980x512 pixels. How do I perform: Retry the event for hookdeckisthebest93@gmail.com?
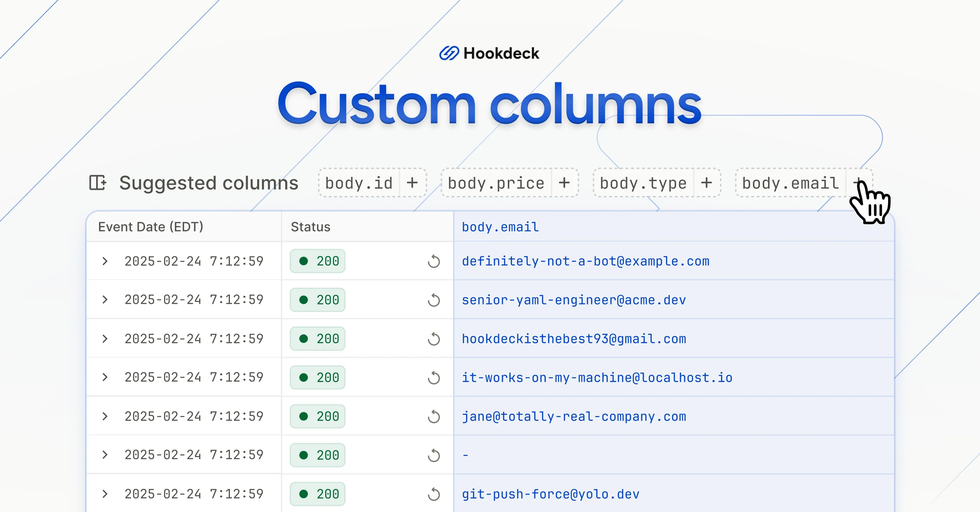coord(434,339)
